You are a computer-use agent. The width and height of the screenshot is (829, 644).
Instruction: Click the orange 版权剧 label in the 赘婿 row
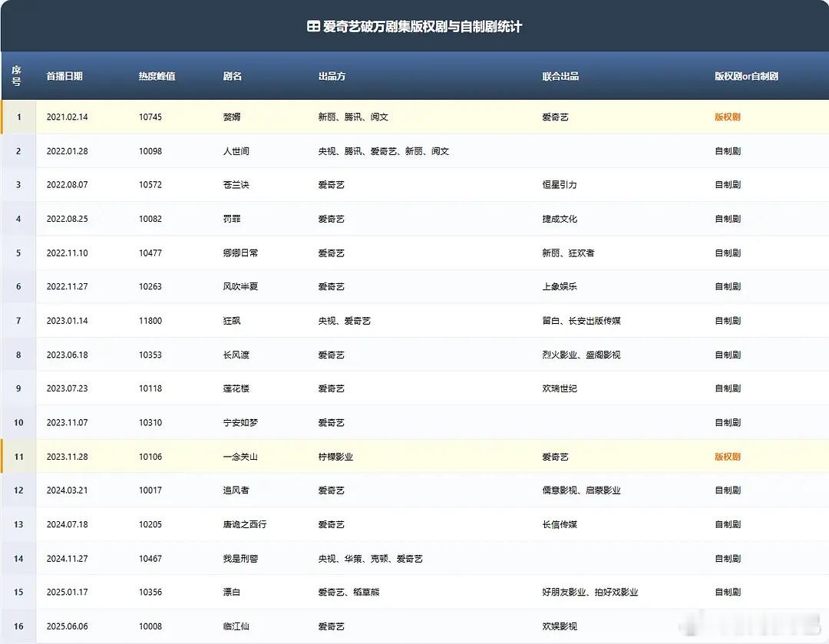point(728,117)
